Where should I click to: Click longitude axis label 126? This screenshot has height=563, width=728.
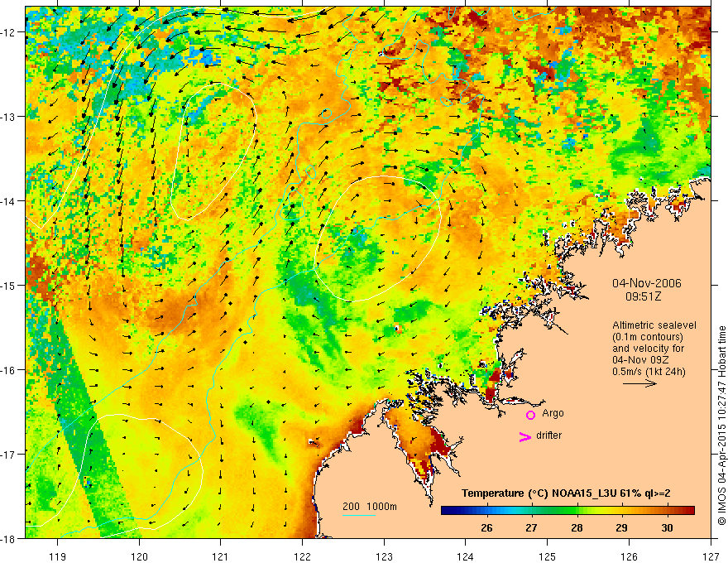pos(629,556)
